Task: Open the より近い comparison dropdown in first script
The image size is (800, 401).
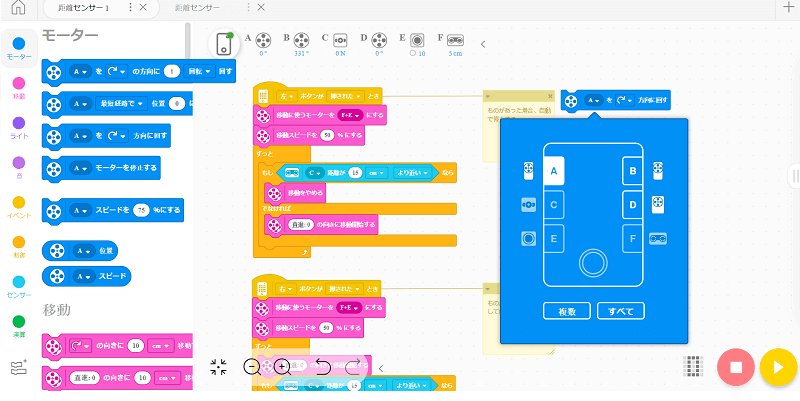Action: coord(413,173)
